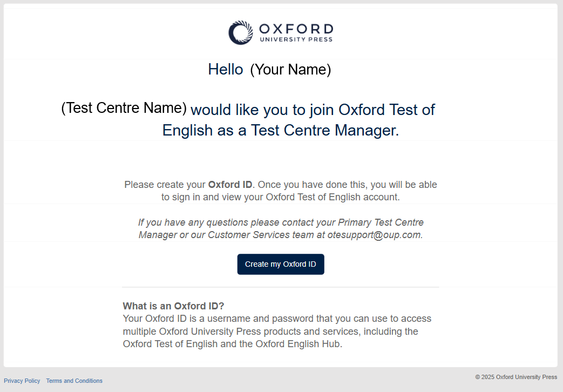Click the Hello greeting text

(x=226, y=69)
